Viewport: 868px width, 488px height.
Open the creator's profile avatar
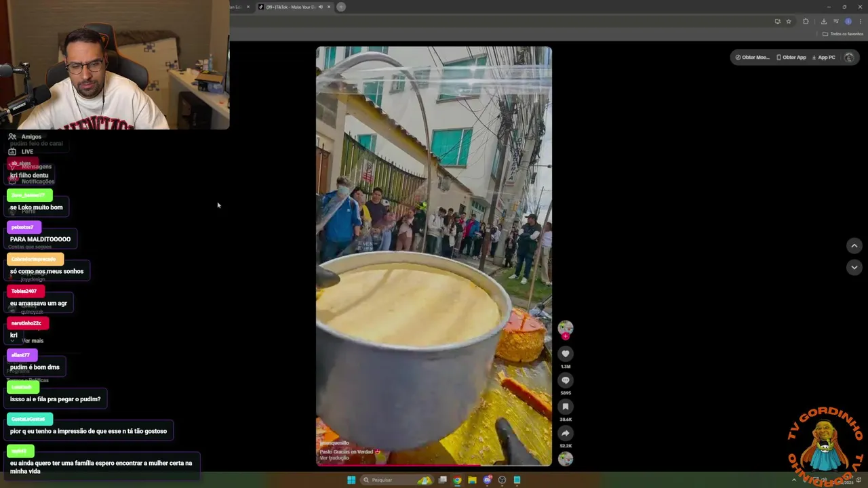point(566,328)
